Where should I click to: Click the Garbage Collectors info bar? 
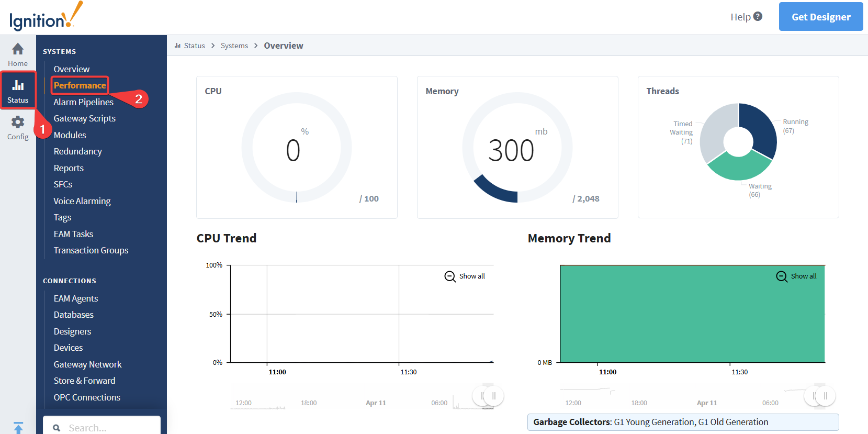(x=683, y=422)
